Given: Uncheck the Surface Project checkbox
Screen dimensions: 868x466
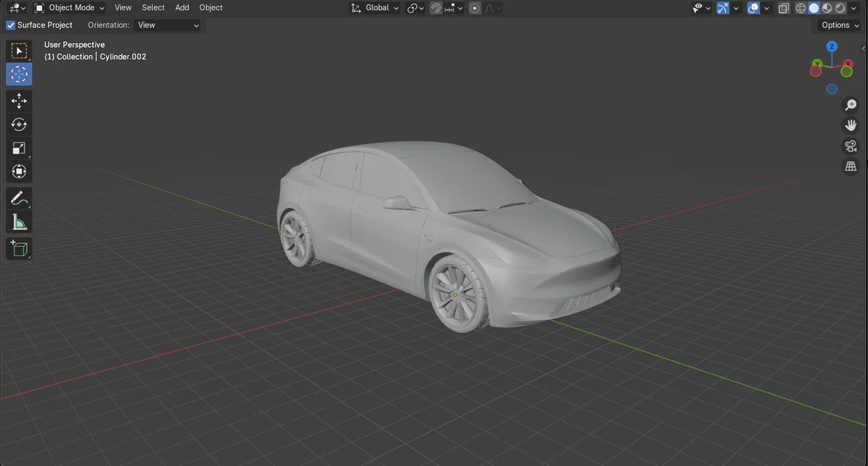Looking at the screenshot, I should tap(10, 25).
